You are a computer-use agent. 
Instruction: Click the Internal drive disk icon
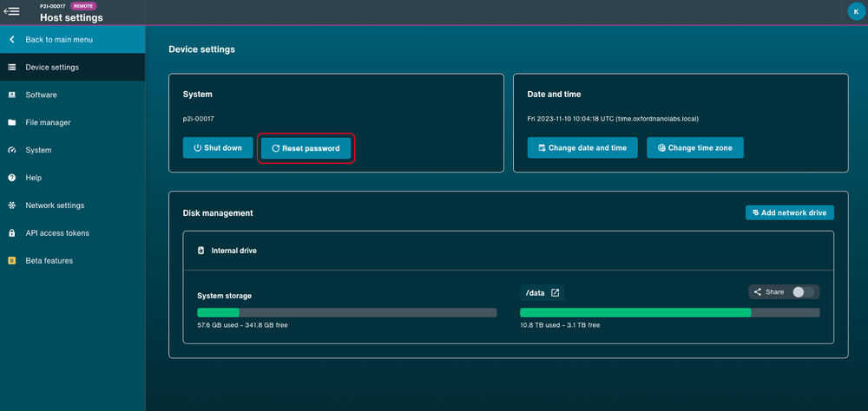pos(201,251)
